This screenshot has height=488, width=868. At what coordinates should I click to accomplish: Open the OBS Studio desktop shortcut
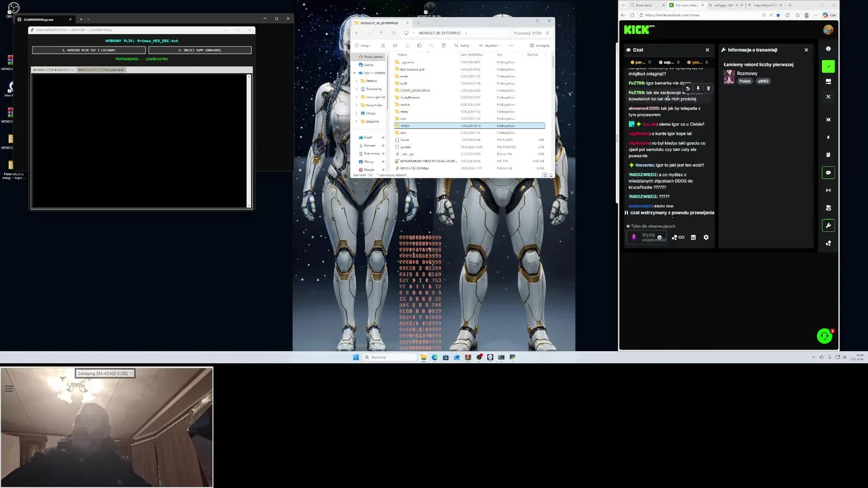[13, 9]
